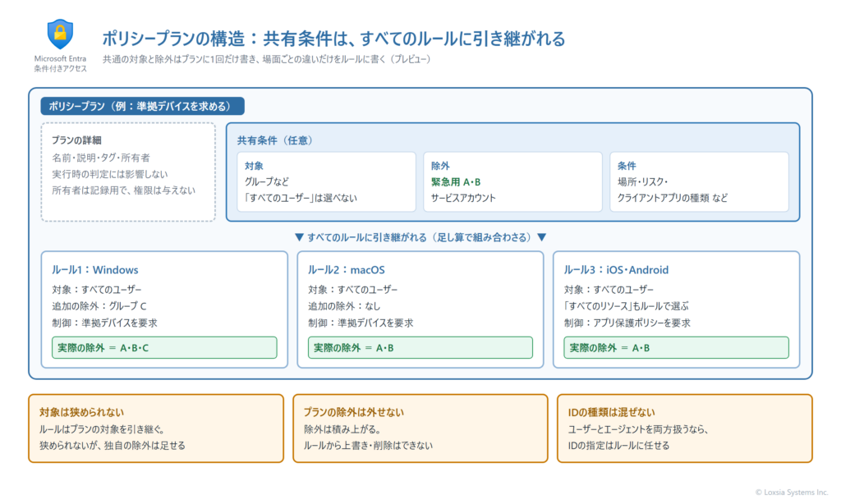Viewport: 841px width, 504px height.
Task: Click the text 'ユーザーとエージェントを両方扱うなら、'
Action: [639, 429]
